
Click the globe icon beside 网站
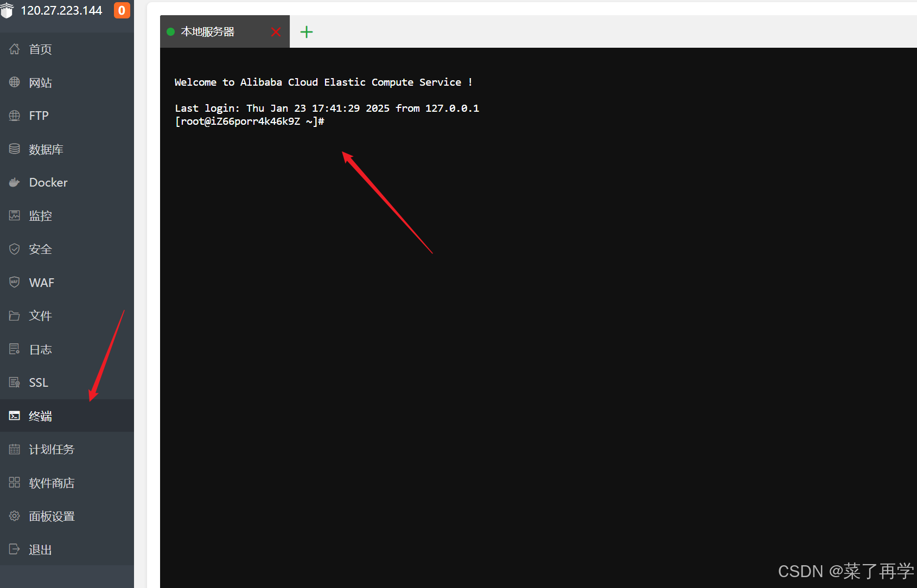click(15, 82)
